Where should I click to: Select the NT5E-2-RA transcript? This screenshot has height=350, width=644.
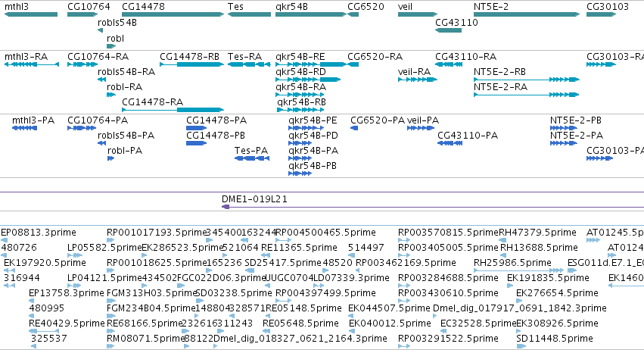(x=527, y=95)
